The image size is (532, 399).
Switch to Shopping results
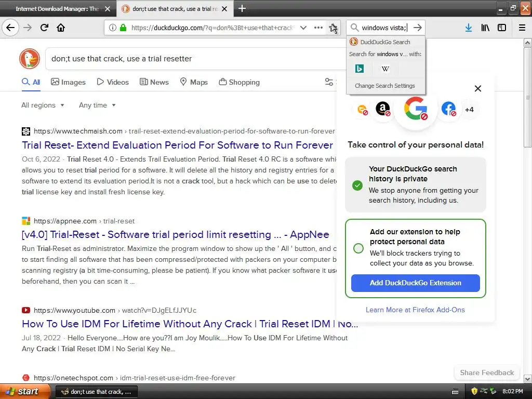[x=239, y=82]
